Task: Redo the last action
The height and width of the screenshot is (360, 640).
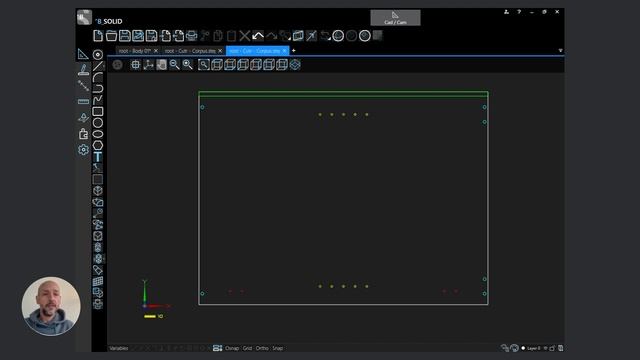Action: (x=271, y=36)
